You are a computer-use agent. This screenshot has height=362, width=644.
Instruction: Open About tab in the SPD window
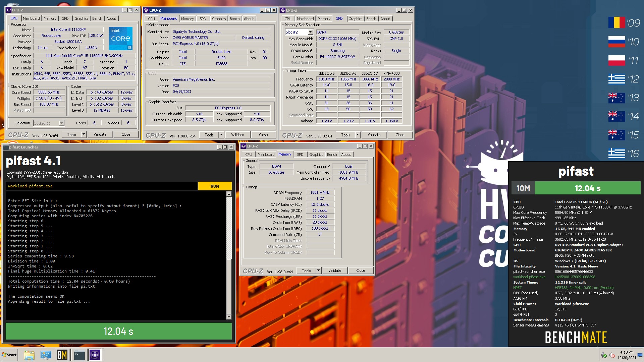pyautogui.click(x=385, y=19)
